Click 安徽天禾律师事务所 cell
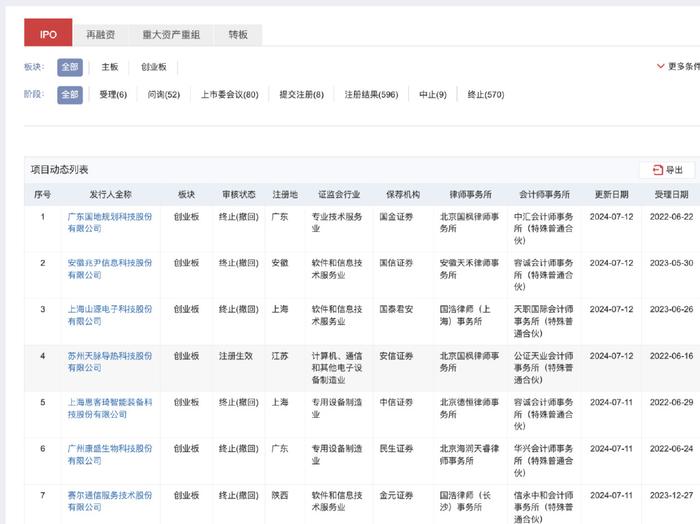 (x=469, y=269)
